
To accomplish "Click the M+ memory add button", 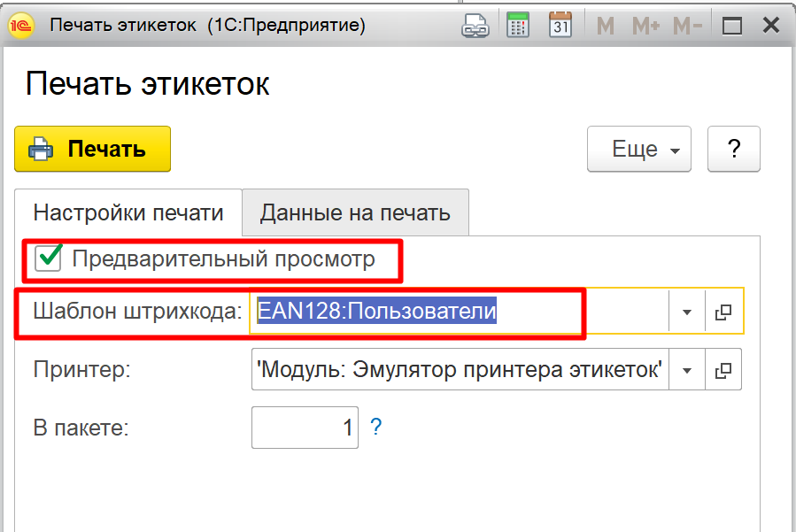I will click(x=645, y=26).
